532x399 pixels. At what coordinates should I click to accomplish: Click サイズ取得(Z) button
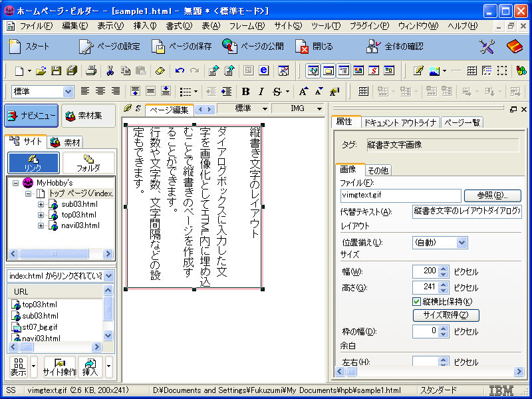[446, 315]
